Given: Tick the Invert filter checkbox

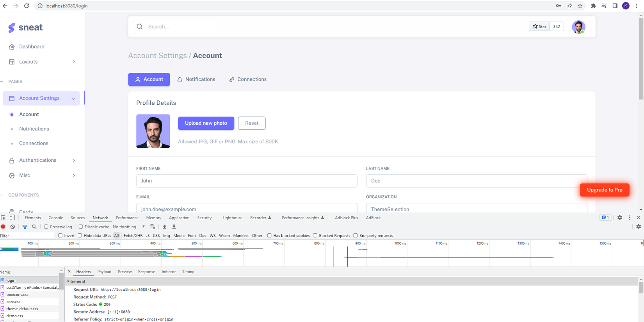Looking at the screenshot, I should coord(60,236).
